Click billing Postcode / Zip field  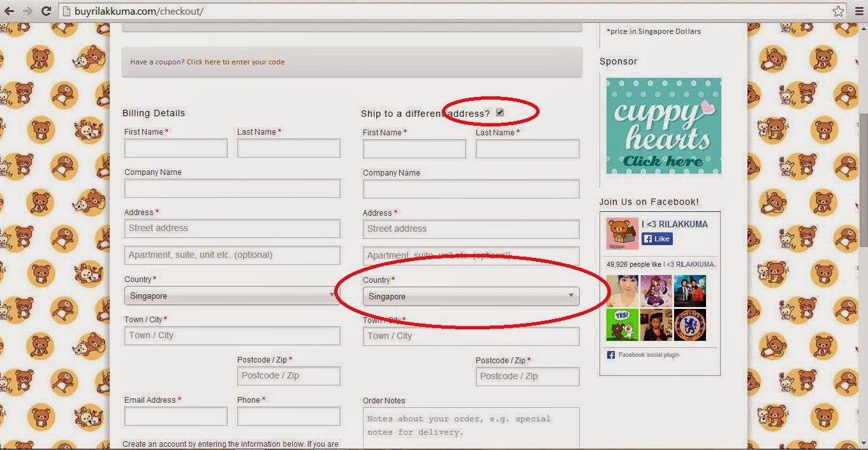point(289,376)
